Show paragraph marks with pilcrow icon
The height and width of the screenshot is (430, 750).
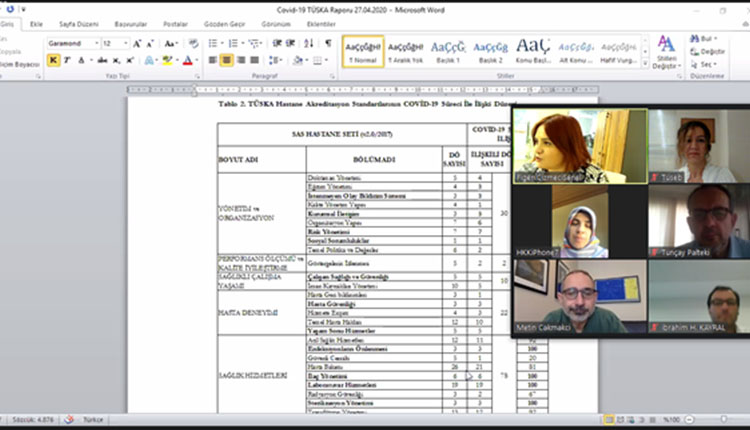tap(328, 44)
